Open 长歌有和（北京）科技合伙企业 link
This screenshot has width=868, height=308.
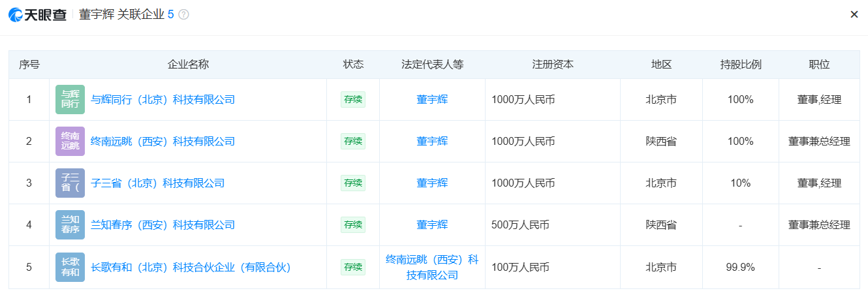pyautogui.click(x=191, y=267)
